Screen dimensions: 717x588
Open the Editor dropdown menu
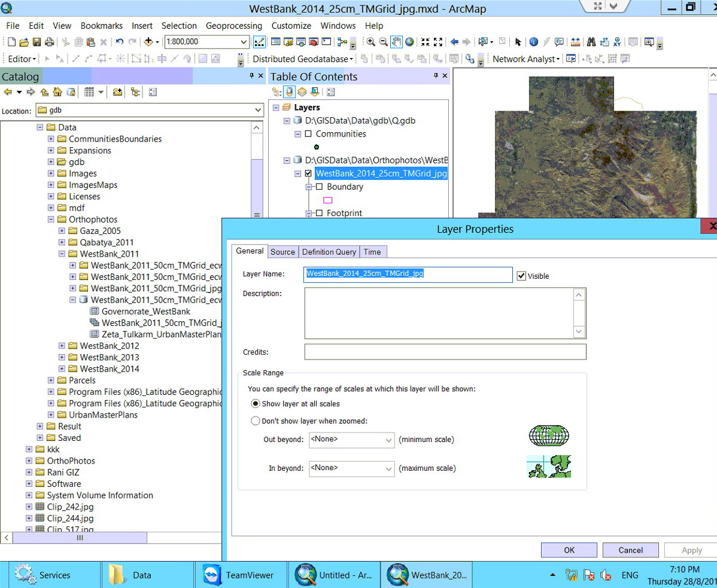point(22,59)
